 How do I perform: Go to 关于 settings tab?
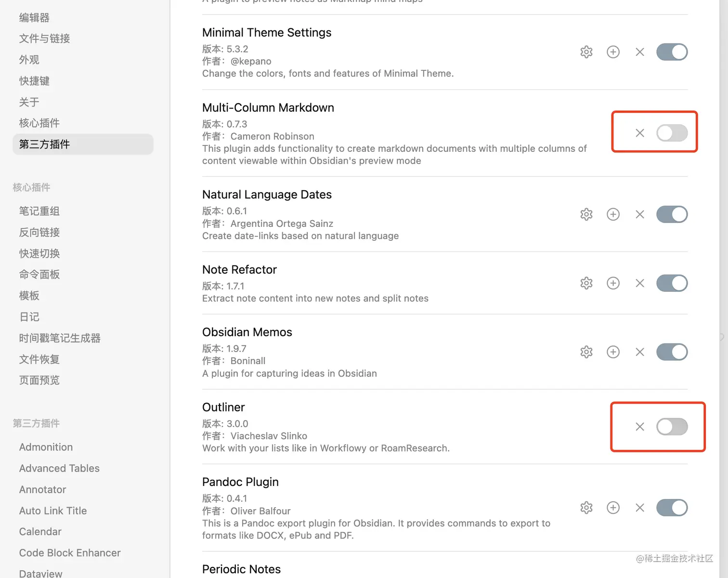pos(83,102)
